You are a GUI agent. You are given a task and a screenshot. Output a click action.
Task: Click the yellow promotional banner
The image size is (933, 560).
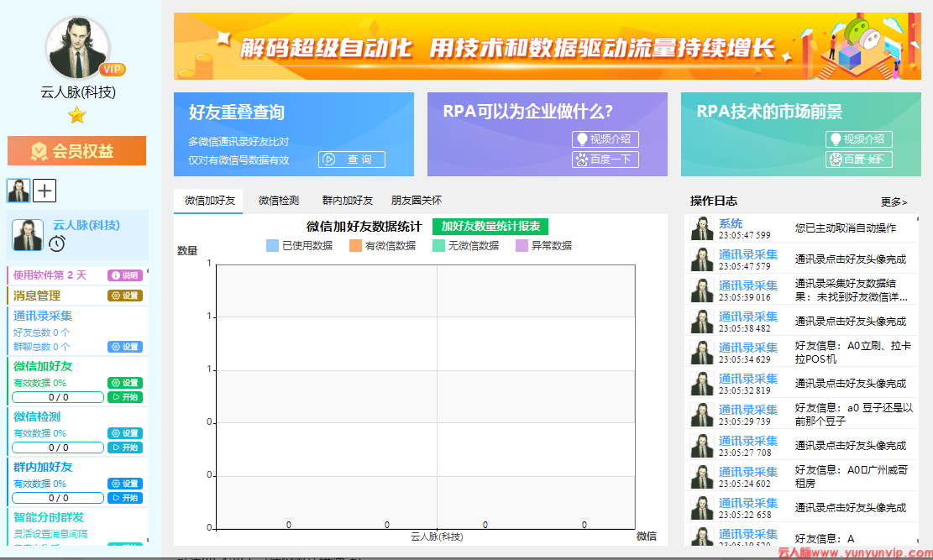tap(547, 46)
